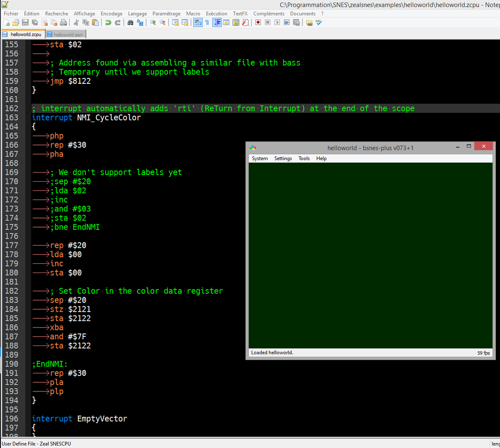Click the Print toolbar icon
The width and height of the screenshot is (500, 448).
tap(64, 23)
